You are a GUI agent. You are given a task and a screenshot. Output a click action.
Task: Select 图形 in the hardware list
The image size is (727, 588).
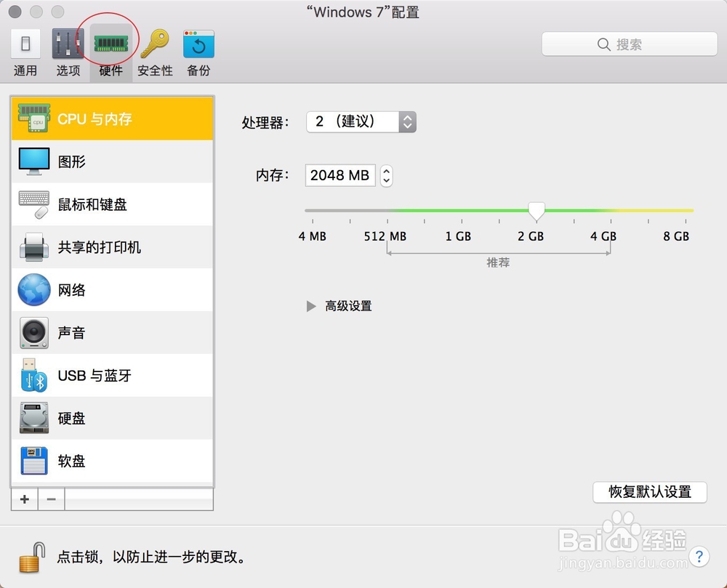pyautogui.click(x=112, y=161)
